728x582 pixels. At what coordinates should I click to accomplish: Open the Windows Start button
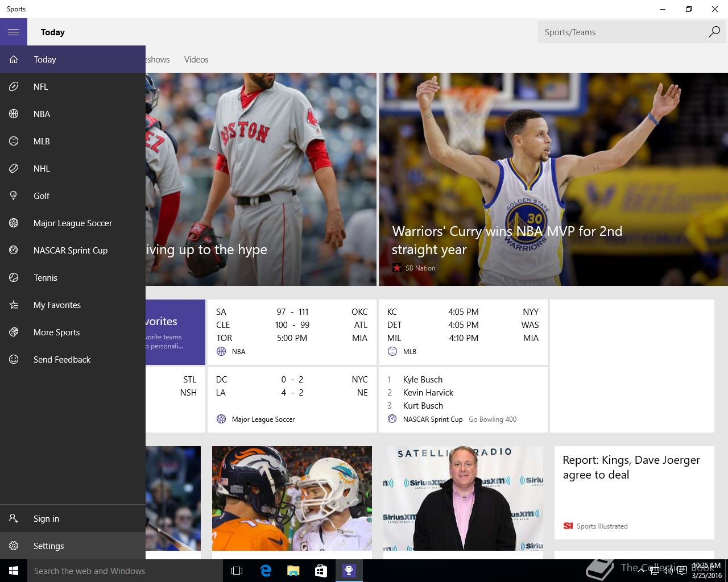[14, 571]
